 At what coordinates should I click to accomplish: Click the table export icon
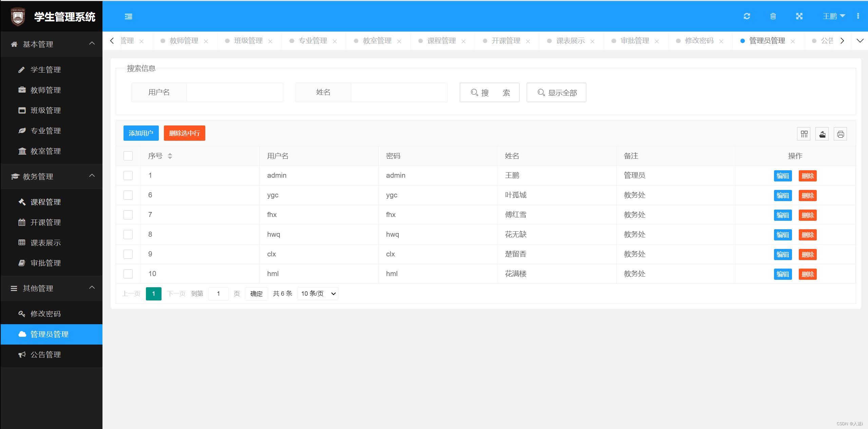pos(822,134)
